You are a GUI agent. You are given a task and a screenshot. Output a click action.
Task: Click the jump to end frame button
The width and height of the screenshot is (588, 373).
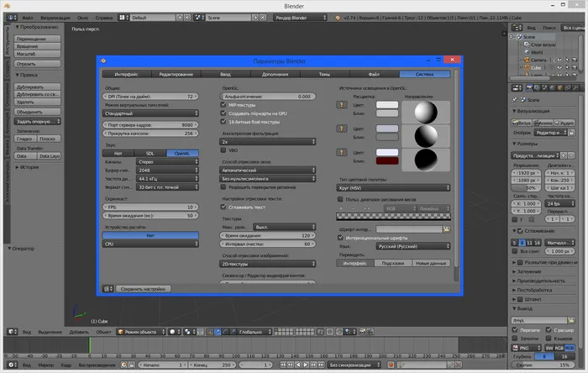(321, 365)
